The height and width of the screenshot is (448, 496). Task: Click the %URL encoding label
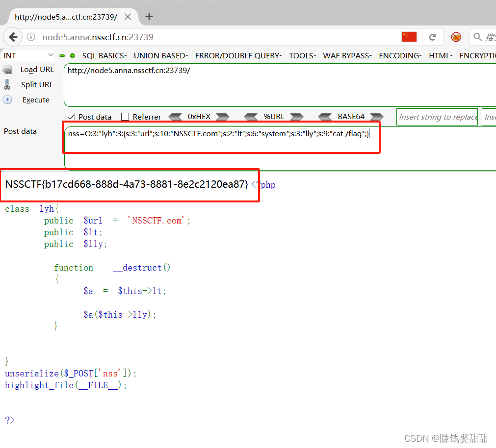point(274,117)
